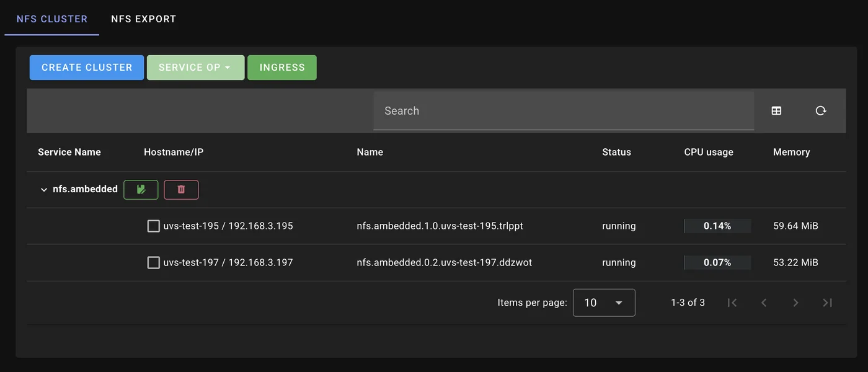868x372 pixels.
Task: Click the nfs.ambedded service name
Action: tap(85, 190)
